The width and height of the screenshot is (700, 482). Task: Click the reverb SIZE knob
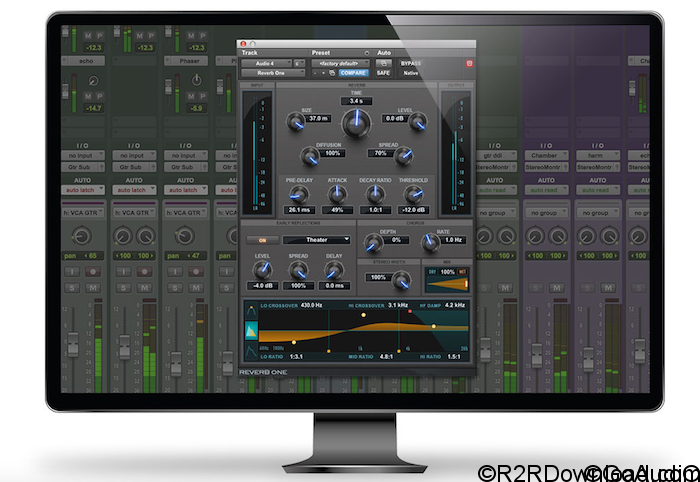[x=296, y=122]
